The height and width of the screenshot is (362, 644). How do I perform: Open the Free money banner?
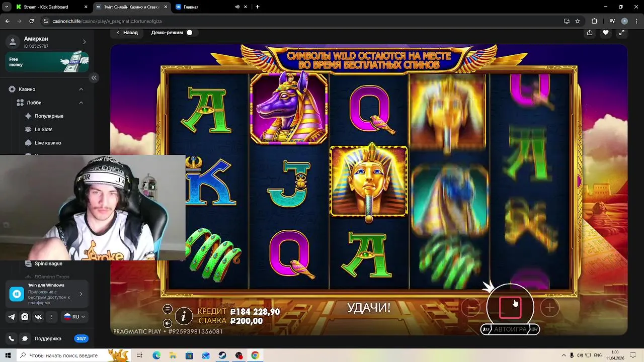[47, 62]
